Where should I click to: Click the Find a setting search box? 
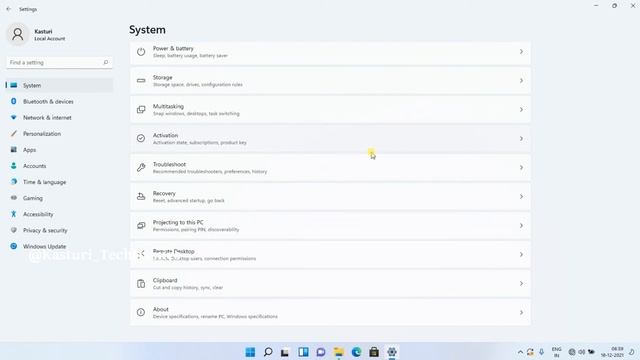[x=60, y=62]
